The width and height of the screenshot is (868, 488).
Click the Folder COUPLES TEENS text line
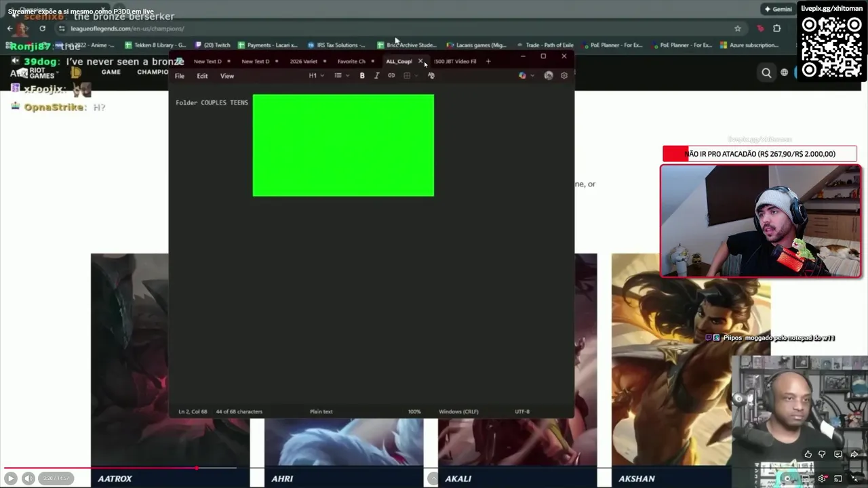(212, 102)
